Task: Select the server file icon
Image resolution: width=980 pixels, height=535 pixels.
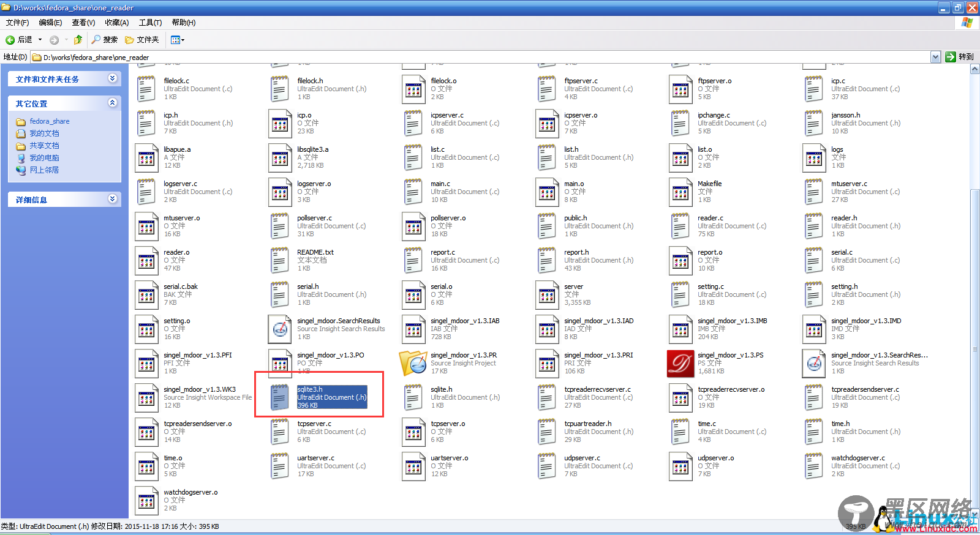Action: click(547, 295)
